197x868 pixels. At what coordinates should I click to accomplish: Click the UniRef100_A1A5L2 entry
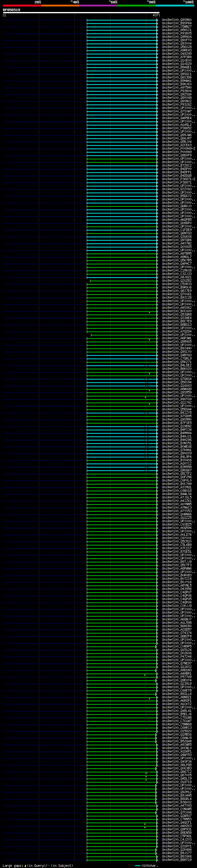177,125
